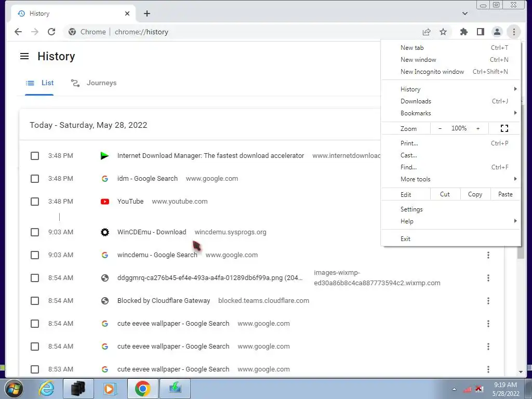Choose New tab from the menu
The width and height of the screenshot is (532, 399).
(450, 48)
